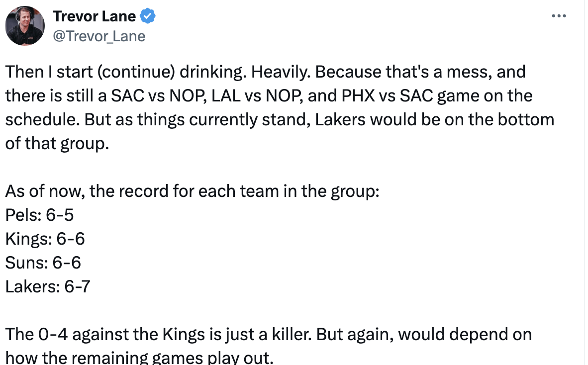Click the "how the remaining games" line
Screen dimensions: 588x365
tap(139, 357)
